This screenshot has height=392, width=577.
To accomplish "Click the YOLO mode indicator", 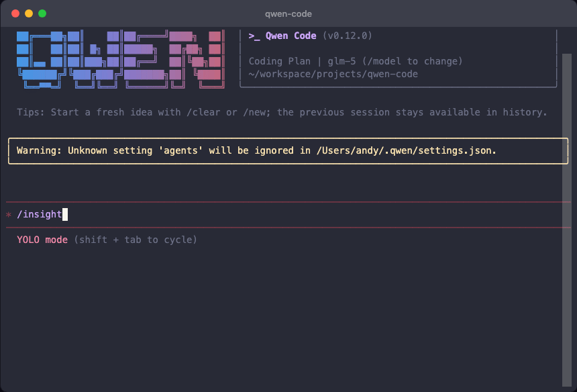I will pyautogui.click(x=42, y=240).
